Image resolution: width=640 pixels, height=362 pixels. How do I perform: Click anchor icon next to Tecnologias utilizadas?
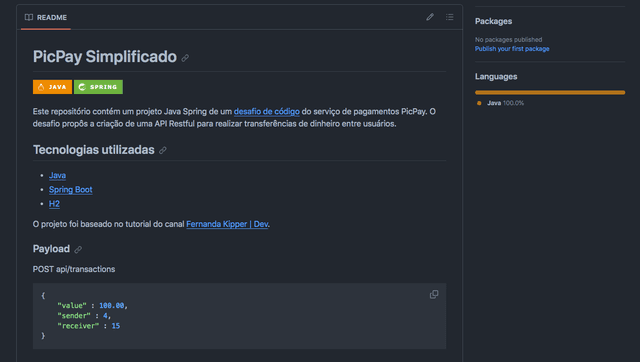tap(163, 150)
